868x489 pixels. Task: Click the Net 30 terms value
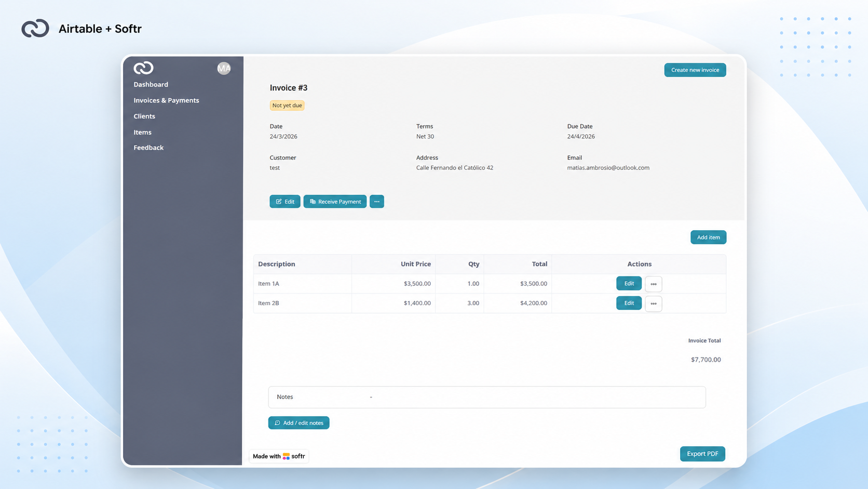[x=425, y=137]
